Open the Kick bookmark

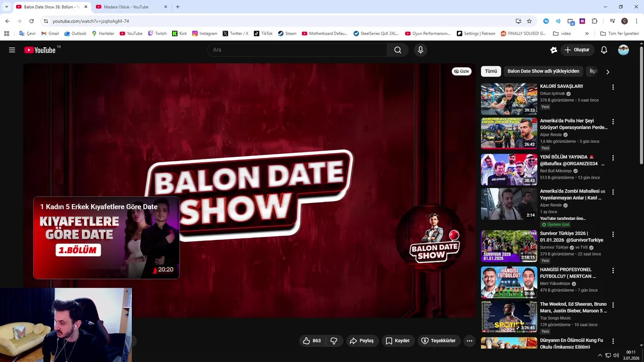[x=179, y=34]
